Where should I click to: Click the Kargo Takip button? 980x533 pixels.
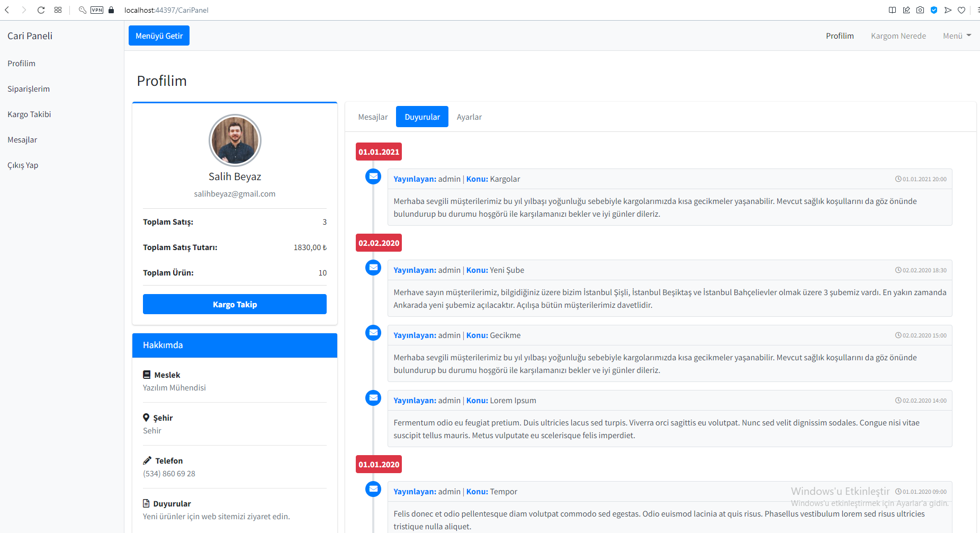coord(235,304)
